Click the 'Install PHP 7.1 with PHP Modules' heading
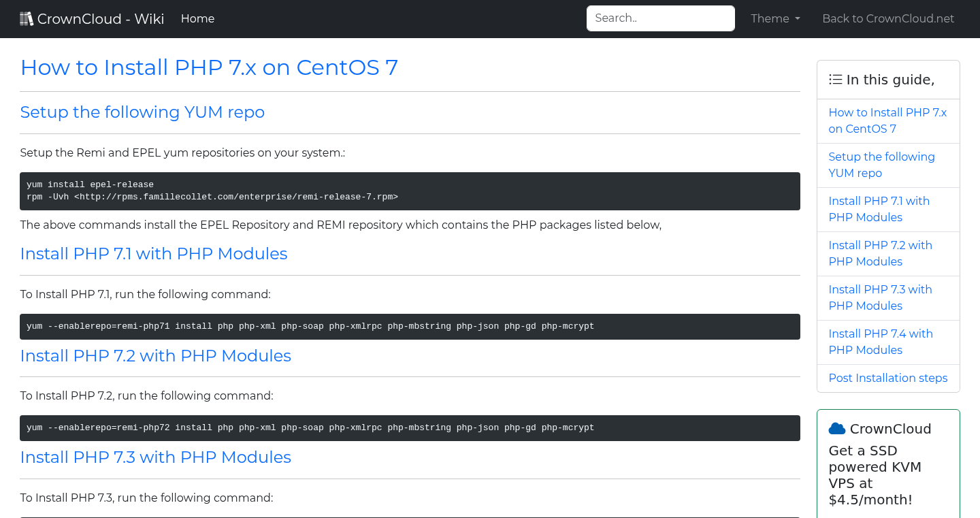The height and width of the screenshot is (518, 980). coord(154,253)
